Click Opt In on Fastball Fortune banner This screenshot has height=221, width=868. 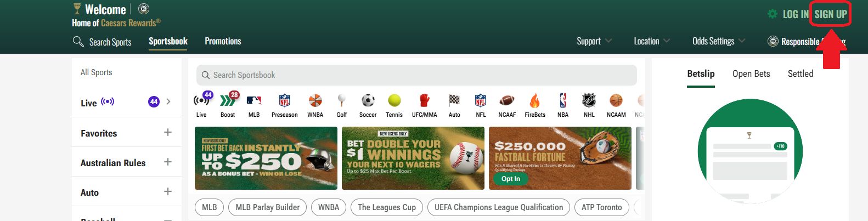[511, 179]
